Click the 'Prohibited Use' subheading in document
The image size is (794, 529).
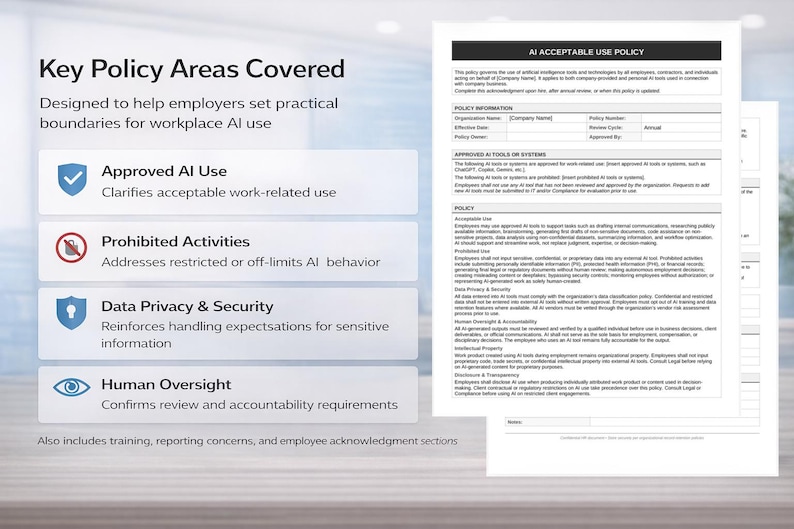(x=472, y=251)
